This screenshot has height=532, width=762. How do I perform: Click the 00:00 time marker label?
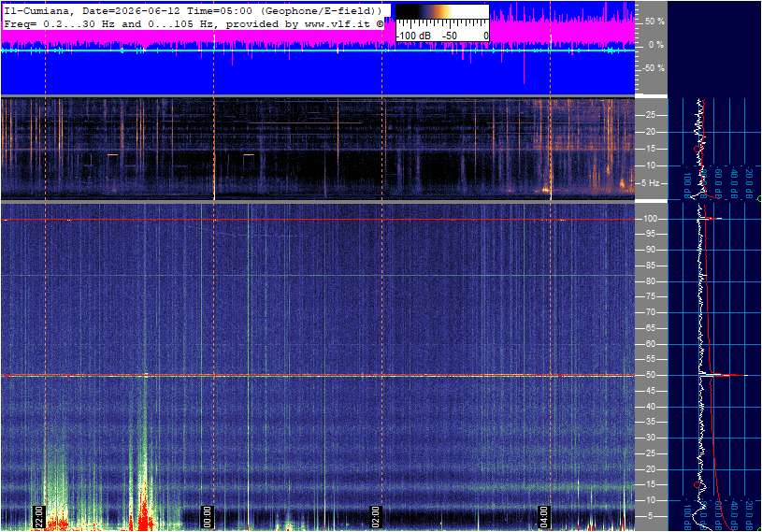[207, 517]
